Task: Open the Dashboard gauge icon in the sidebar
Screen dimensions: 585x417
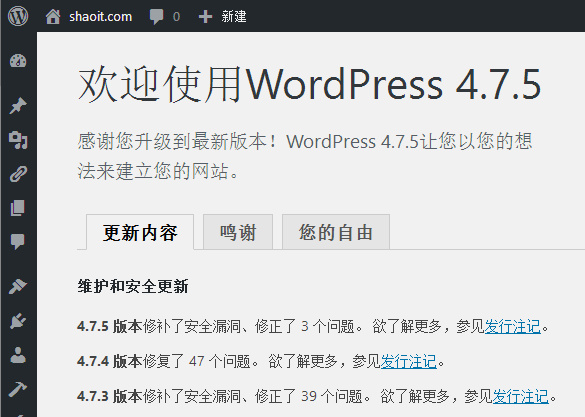Action: [x=18, y=61]
